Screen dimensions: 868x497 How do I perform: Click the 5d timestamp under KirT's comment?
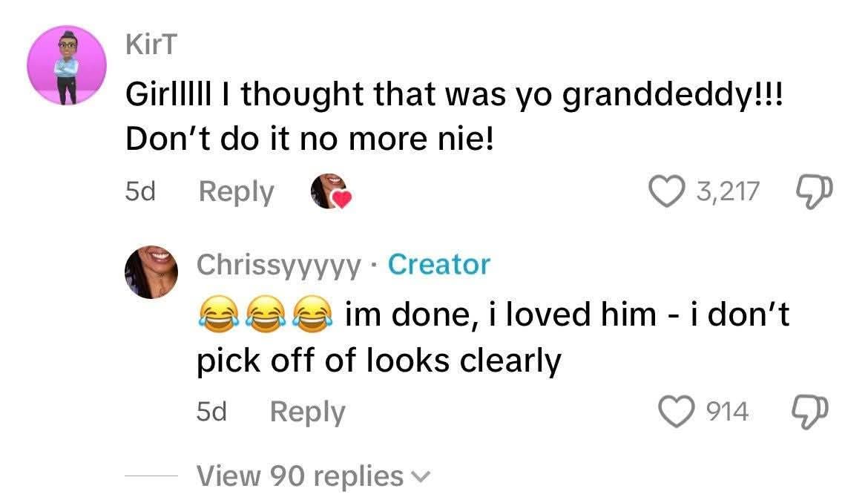click(139, 192)
